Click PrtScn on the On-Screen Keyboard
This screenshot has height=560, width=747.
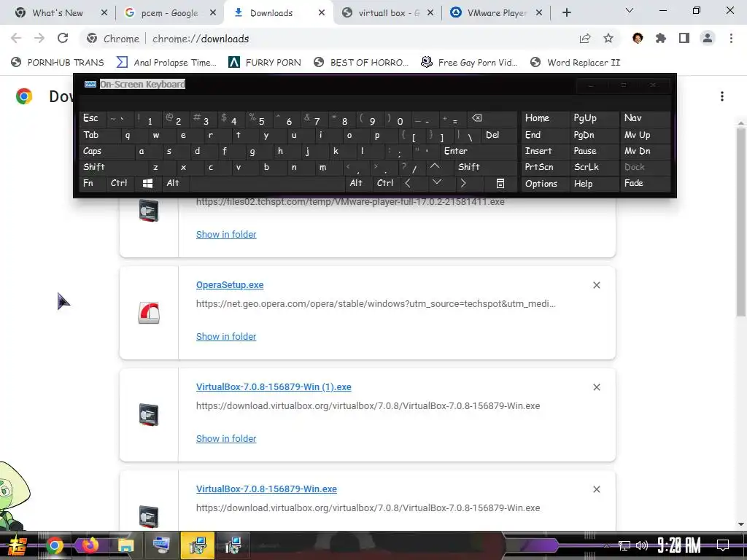coord(545,167)
